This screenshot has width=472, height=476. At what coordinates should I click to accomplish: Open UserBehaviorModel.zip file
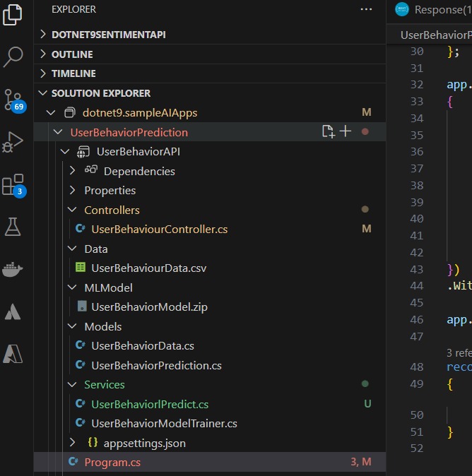149,307
